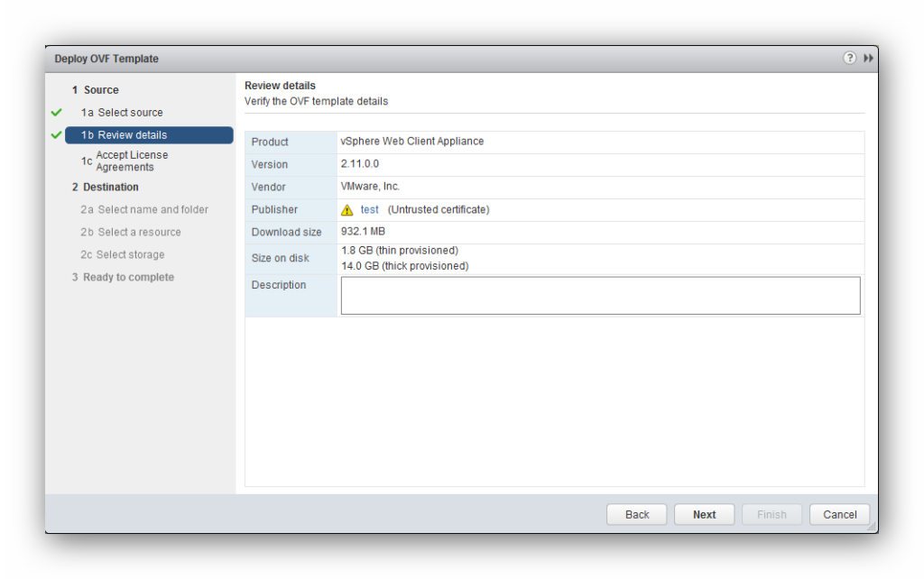Go to step 1a Select source
Image resolution: width=924 pixels, height=579 pixels.
(x=125, y=112)
